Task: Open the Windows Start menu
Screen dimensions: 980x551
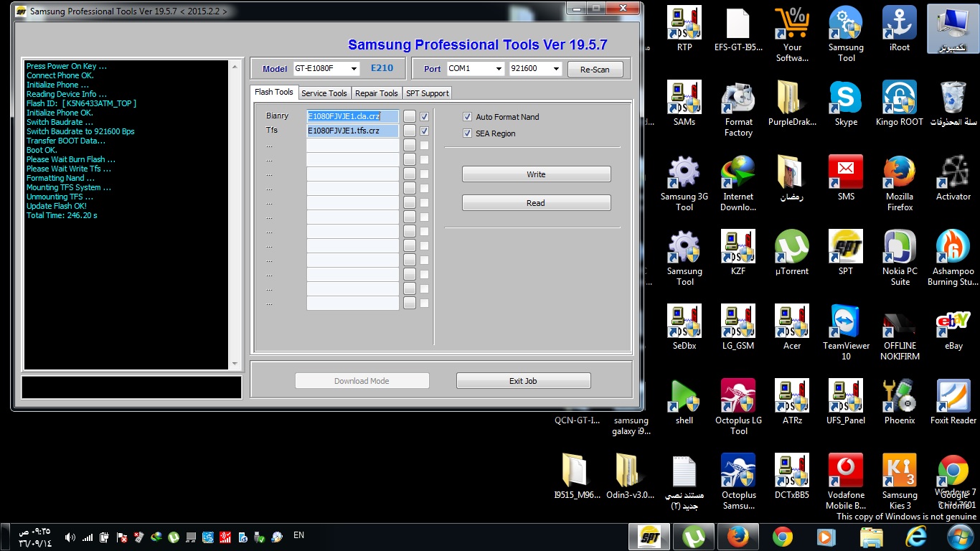Action: point(960,537)
